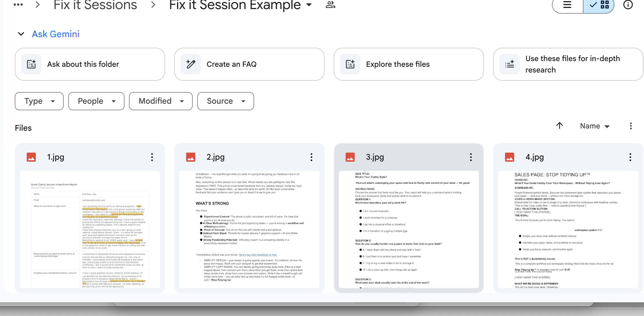Switch to list layout view
The width and height of the screenshot is (644, 316).
pyautogui.click(x=567, y=5)
